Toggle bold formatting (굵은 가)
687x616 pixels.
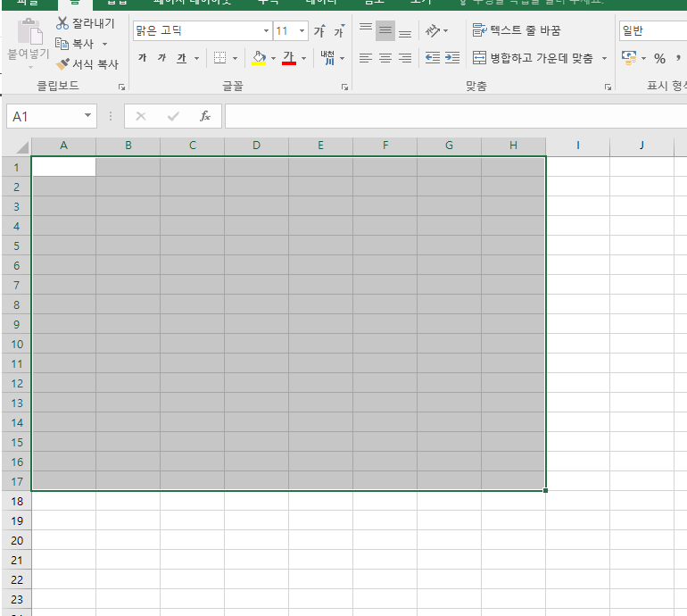(142, 58)
